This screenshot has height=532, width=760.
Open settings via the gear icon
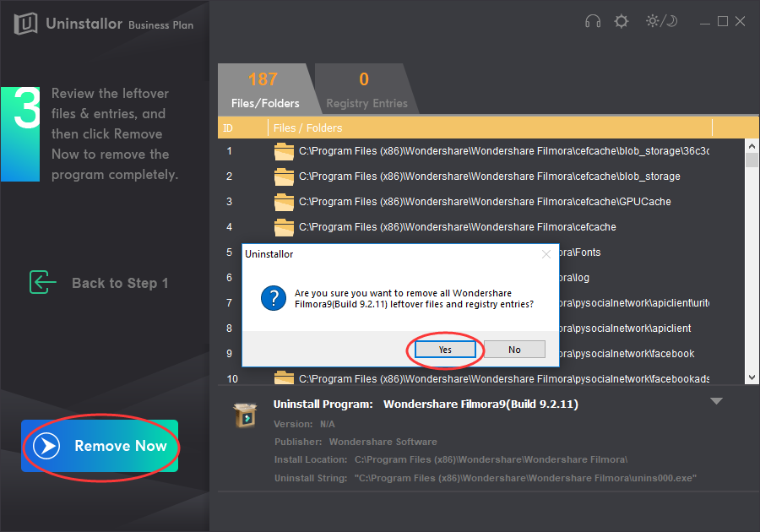click(x=621, y=21)
